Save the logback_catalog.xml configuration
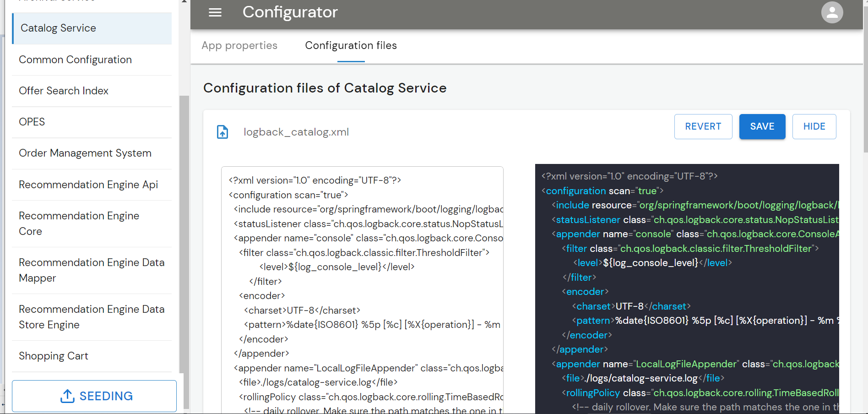The image size is (868, 414). [x=762, y=126]
